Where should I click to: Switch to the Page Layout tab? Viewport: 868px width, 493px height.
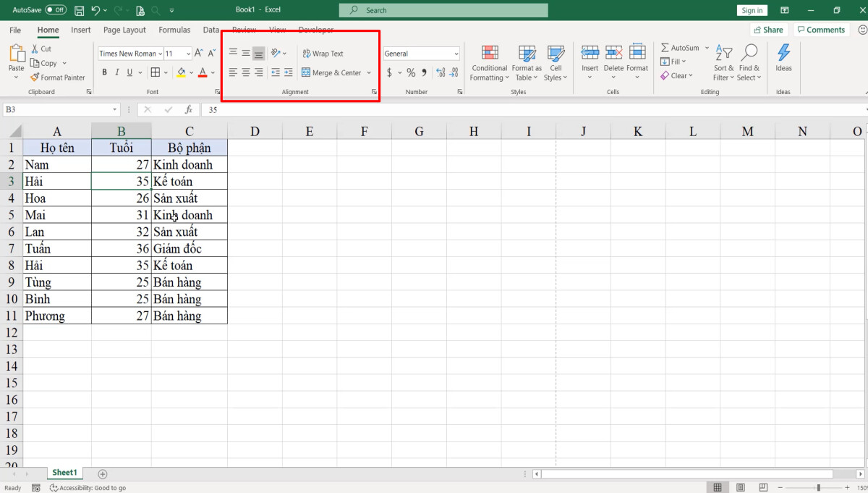click(x=124, y=30)
